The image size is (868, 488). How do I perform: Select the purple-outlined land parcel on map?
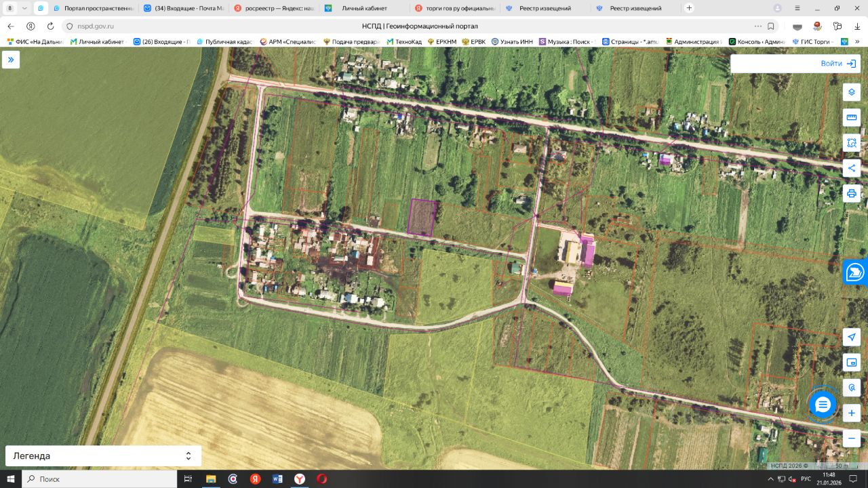point(422,217)
